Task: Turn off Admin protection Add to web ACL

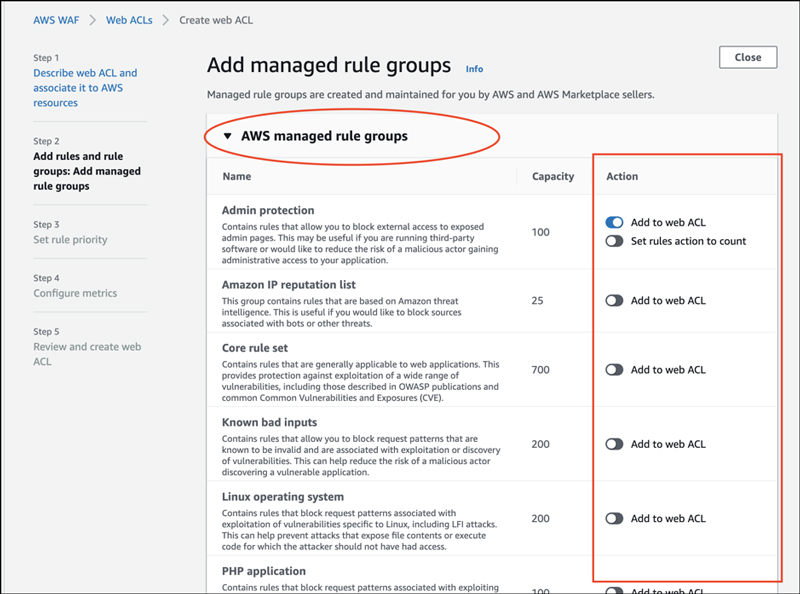Action: click(614, 222)
